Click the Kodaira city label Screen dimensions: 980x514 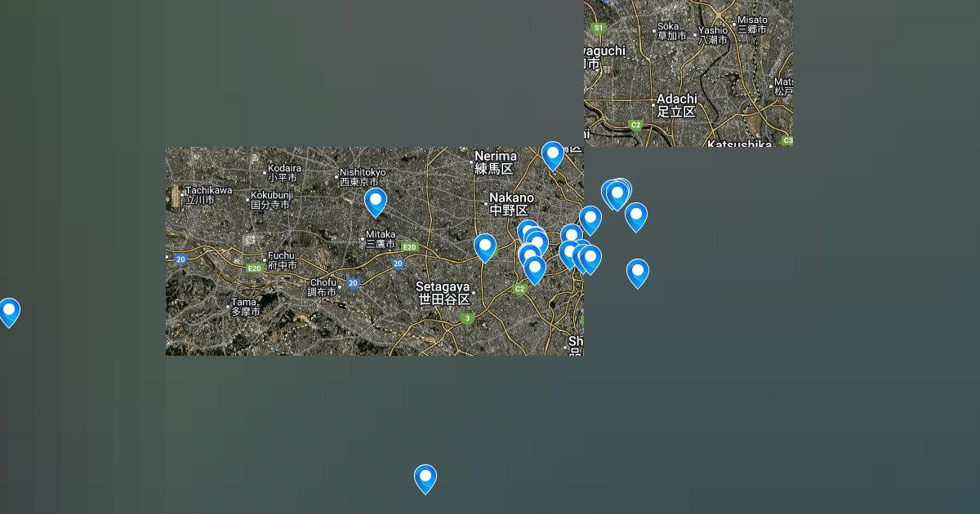tap(284, 173)
